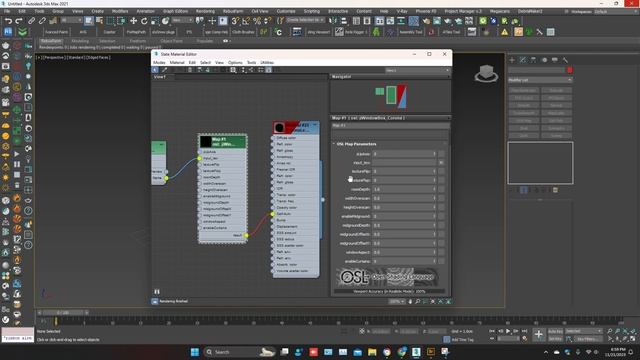Image resolution: width=640 pixels, height=360 pixels.
Task: Click the Set Keys large plus button
Action: click(539, 335)
